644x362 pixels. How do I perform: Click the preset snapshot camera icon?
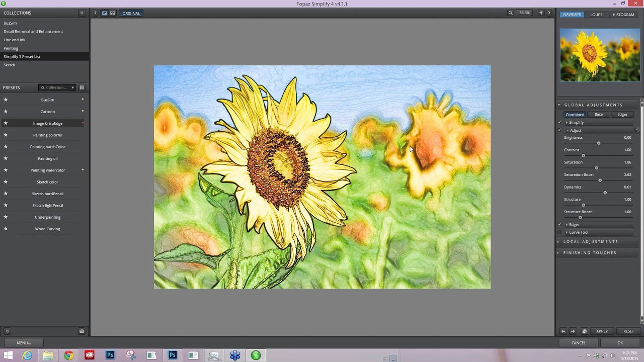point(82,331)
